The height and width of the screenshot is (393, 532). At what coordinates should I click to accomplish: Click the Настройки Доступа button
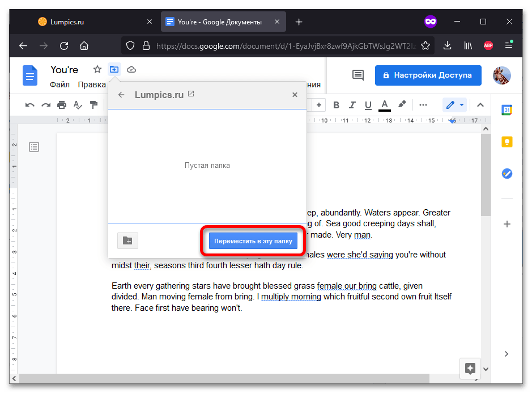pyautogui.click(x=428, y=75)
